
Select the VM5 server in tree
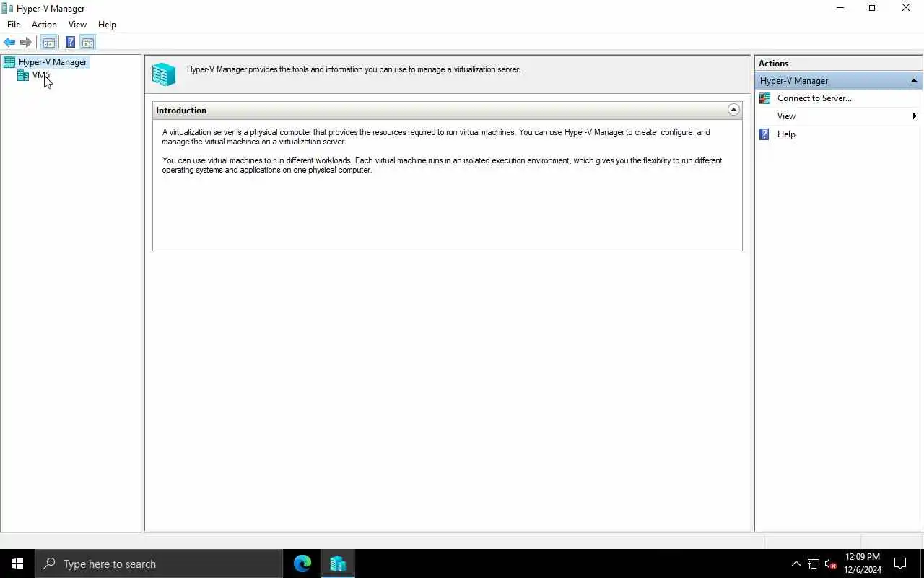tap(41, 75)
